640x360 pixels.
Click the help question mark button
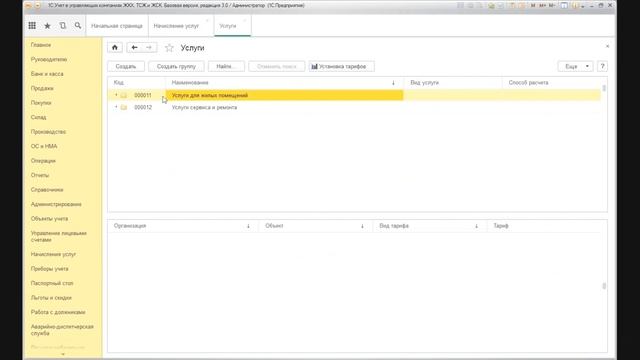tap(602, 67)
